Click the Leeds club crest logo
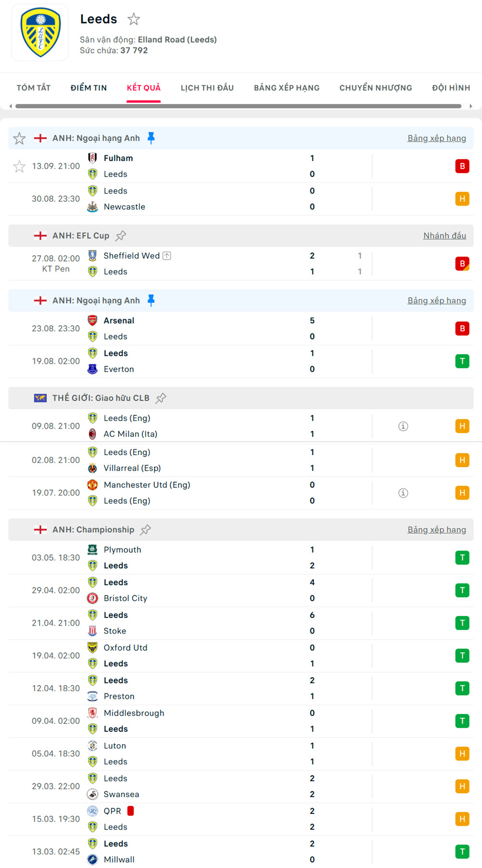The width and height of the screenshot is (482, 868). point(40,33)
